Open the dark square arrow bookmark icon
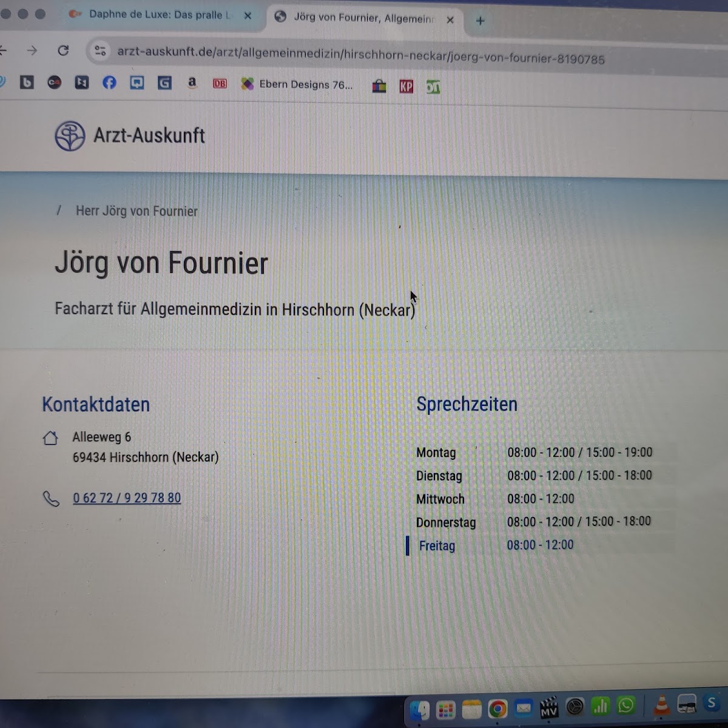 point(82,82)
